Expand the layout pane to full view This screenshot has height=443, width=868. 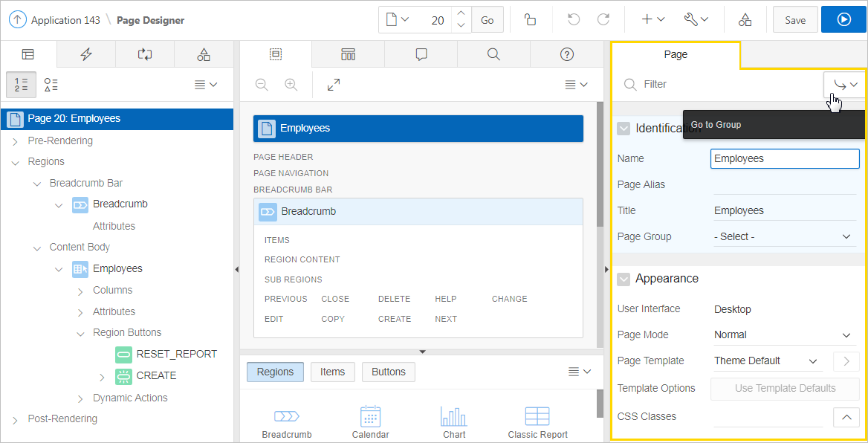tap(334, 85)
